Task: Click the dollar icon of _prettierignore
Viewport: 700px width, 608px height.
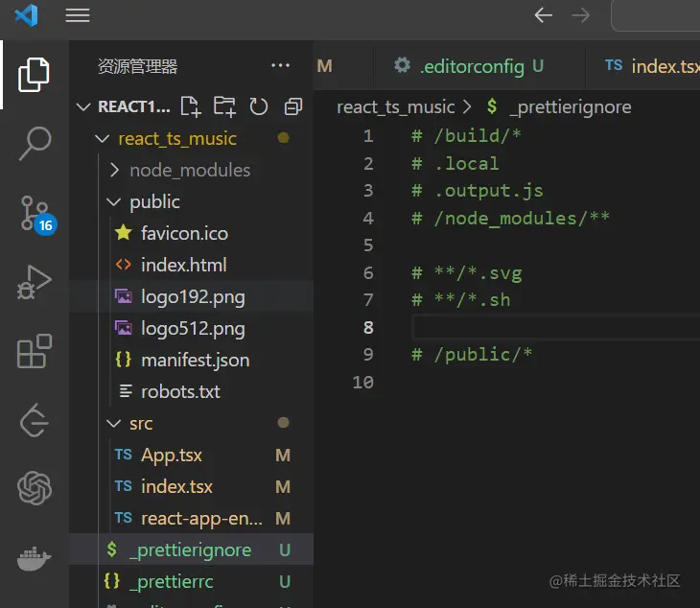Action: pos(111,550)
